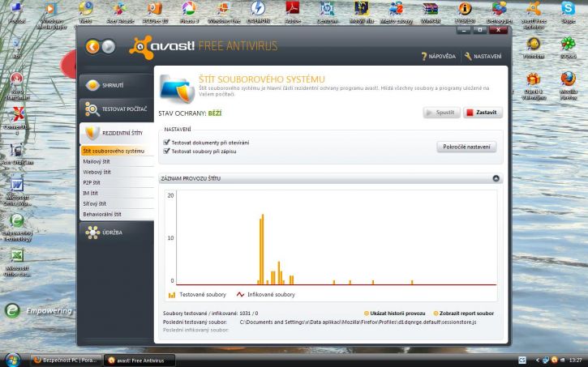This screenshot has height=367, width=588.
Task: Switch to Bezpečnost PC Firefox taskbar button
Action: [66, 361]
